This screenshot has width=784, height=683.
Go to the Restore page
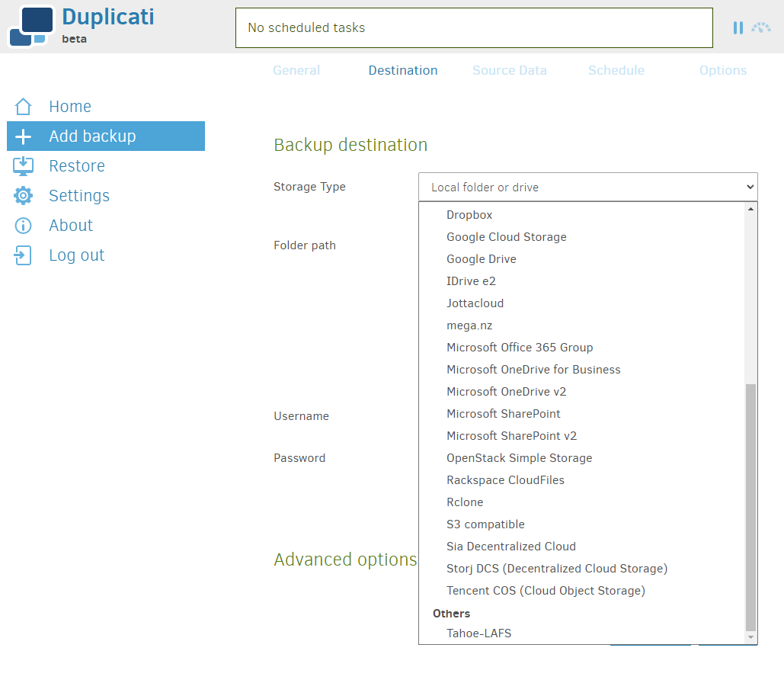77,166
